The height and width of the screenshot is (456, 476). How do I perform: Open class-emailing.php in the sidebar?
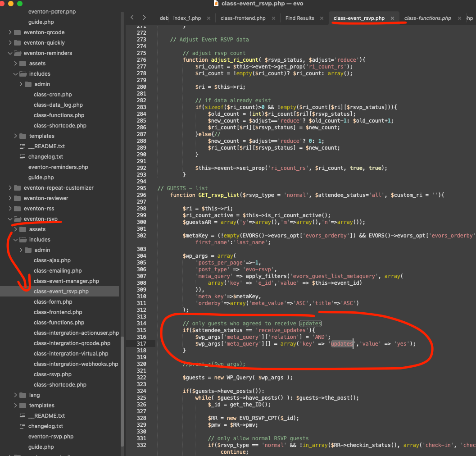click(x=58, y=271)
